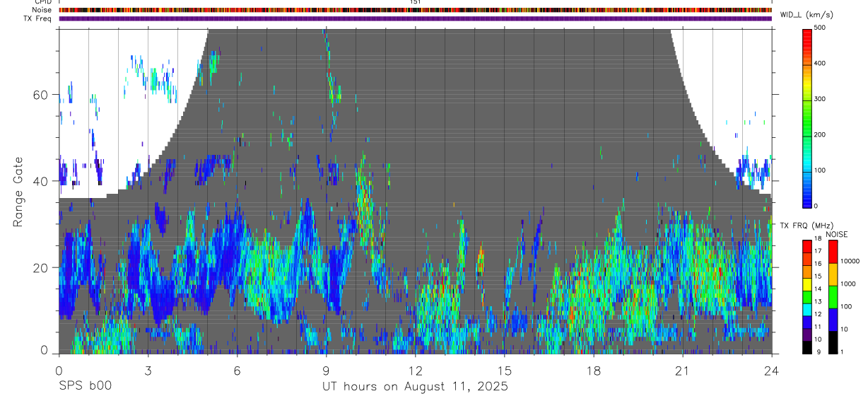Click the 'TX Freq' row label
The height and width of the screenshot is (401, 868).
[37, 18]
